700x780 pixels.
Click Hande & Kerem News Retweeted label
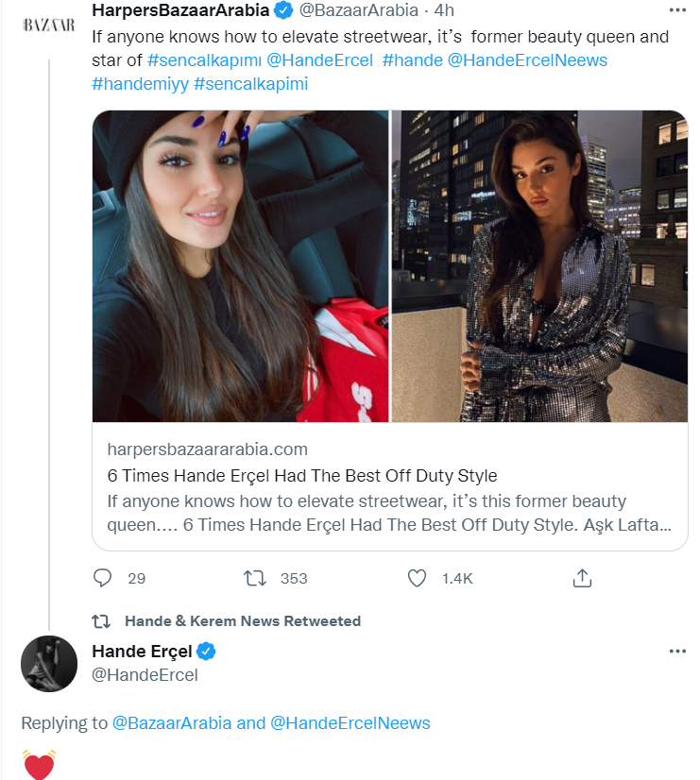[243, 621]
